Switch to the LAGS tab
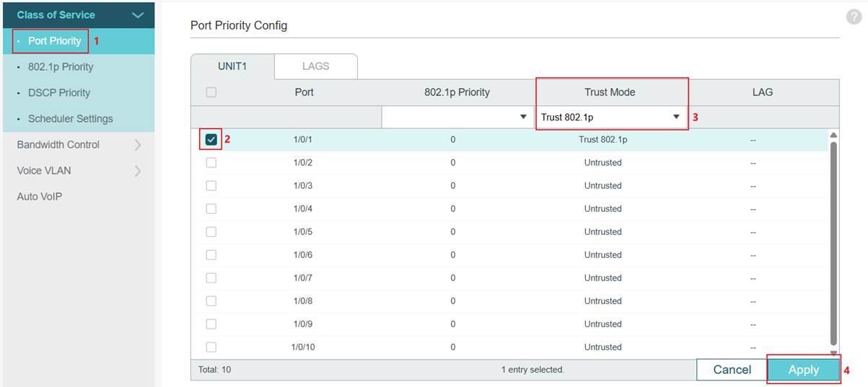This screenshot has height=387, width=868. 315,66
